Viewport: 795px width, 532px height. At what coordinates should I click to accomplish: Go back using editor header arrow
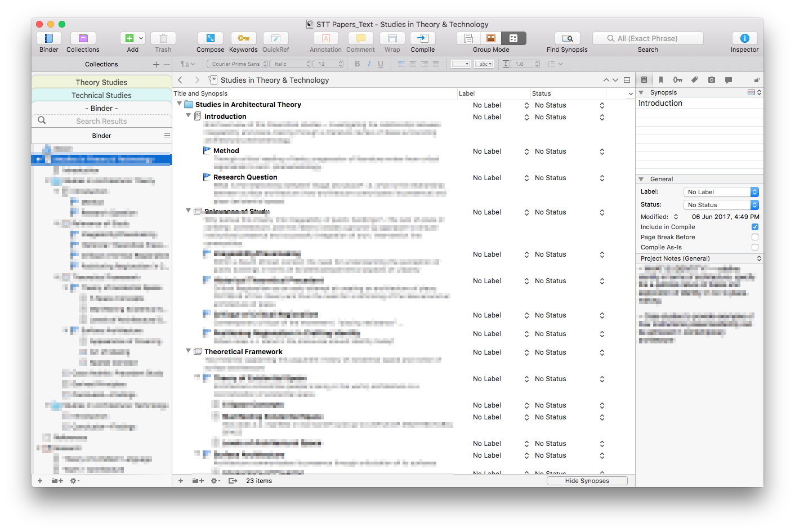tap(181, 80)
